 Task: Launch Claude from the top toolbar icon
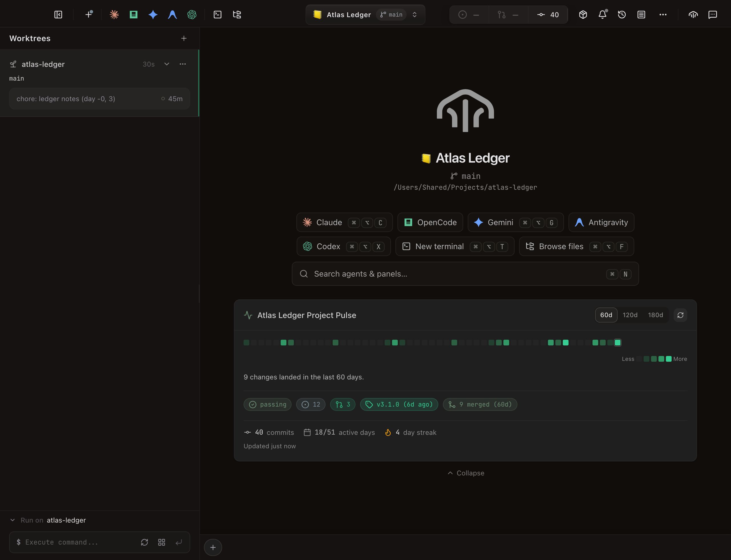pyautogui.click(x=114, y=15)
